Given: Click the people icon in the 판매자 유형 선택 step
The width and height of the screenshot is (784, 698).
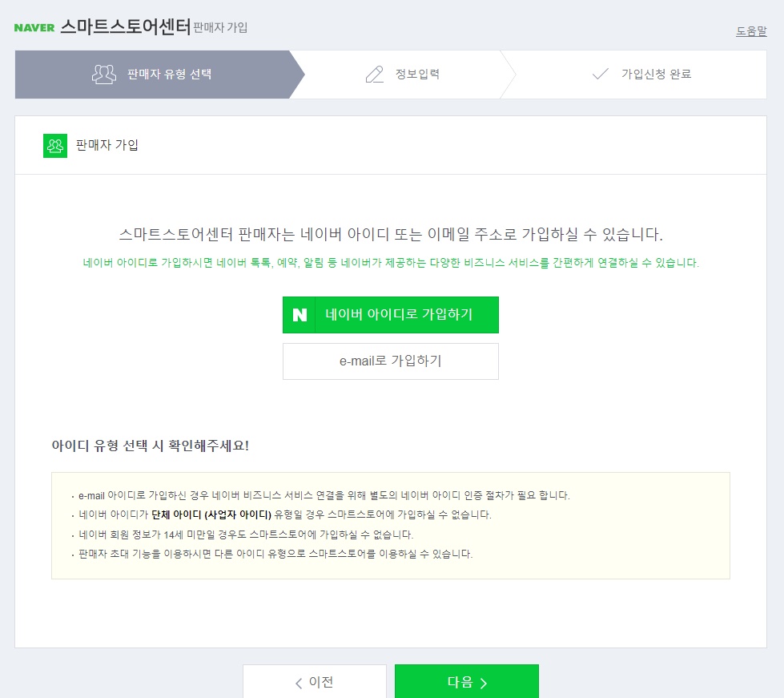Looking at the screenshot, I should coord(104,75).
